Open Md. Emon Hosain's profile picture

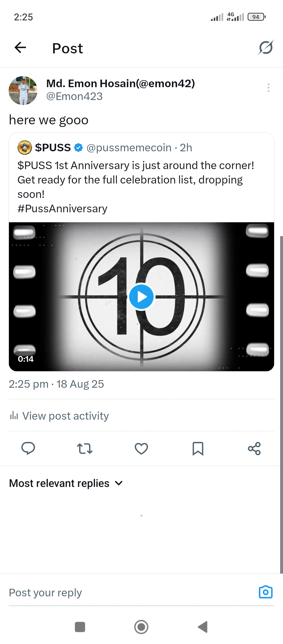[x=23, y=91]
